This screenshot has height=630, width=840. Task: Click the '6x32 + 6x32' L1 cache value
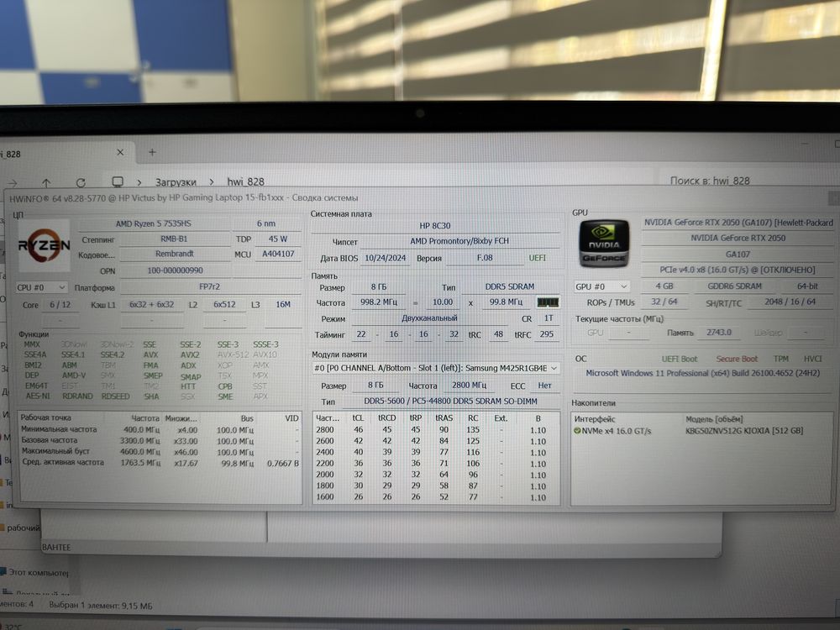151,305
